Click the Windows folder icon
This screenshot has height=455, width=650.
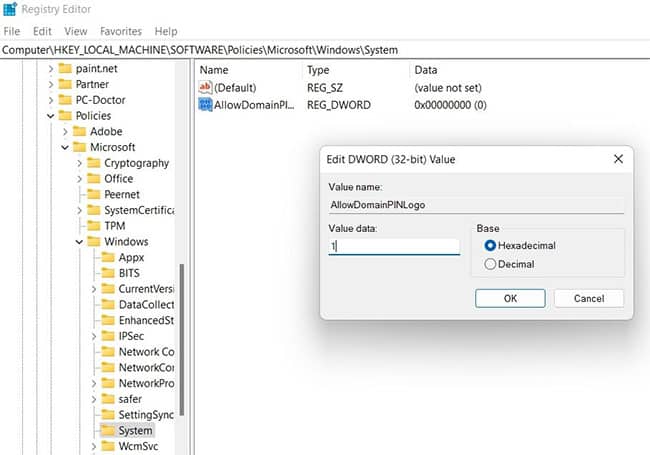coord(94,242)
